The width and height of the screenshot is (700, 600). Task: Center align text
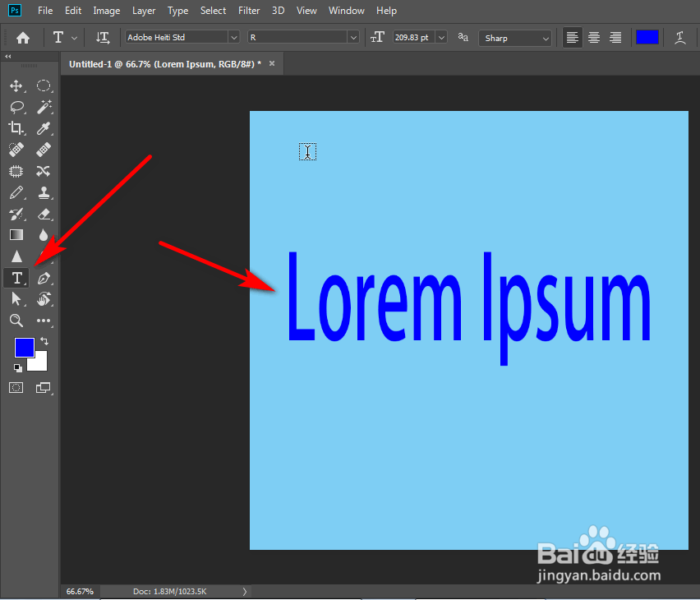pos(594,38)
